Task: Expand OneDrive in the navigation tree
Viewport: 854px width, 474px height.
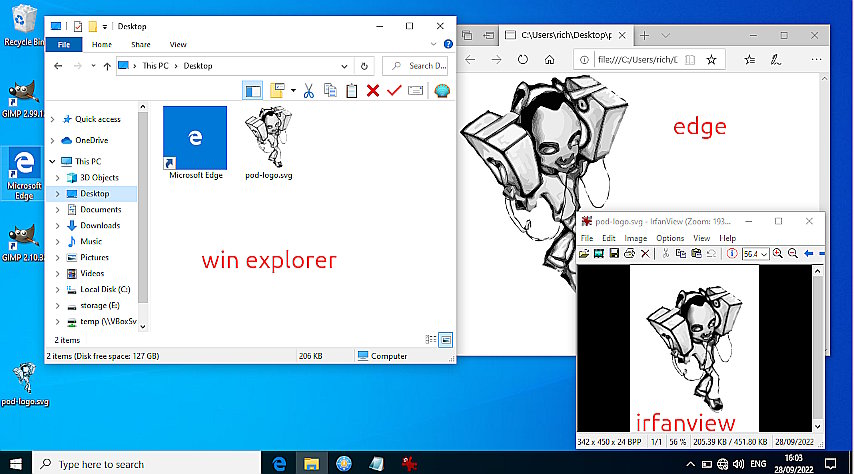Action: point(52,141)
